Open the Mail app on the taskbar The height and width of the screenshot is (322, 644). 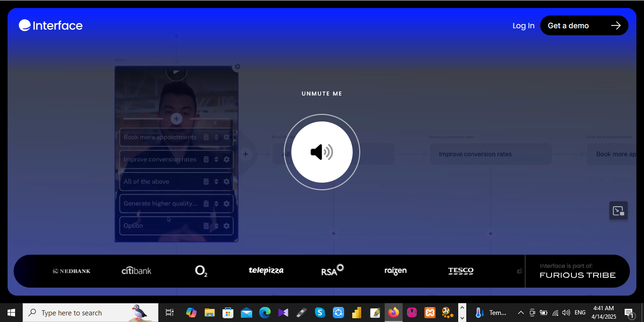pos(246,313)
